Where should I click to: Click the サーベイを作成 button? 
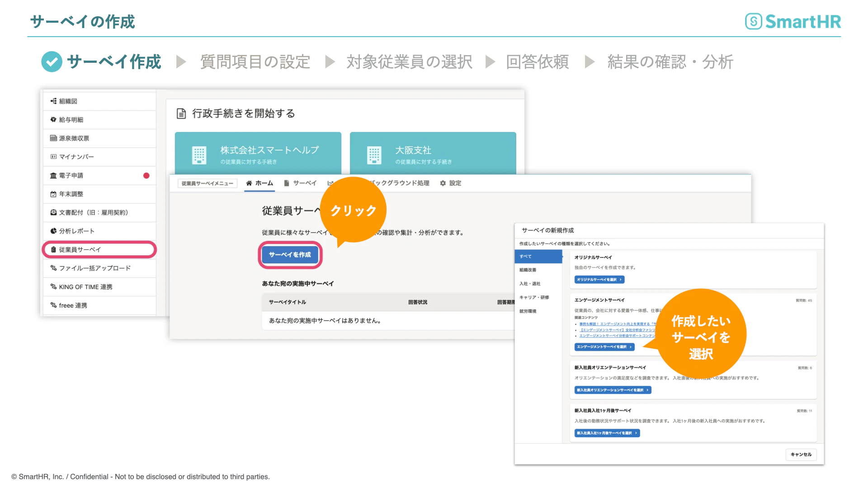coord(290,255)
